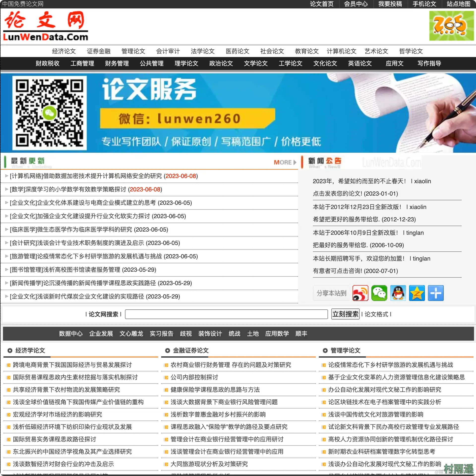The height and width of the screenshot is (476, 476).
Task: Click the WeChat QR code image
Action: tap(49, 113)
